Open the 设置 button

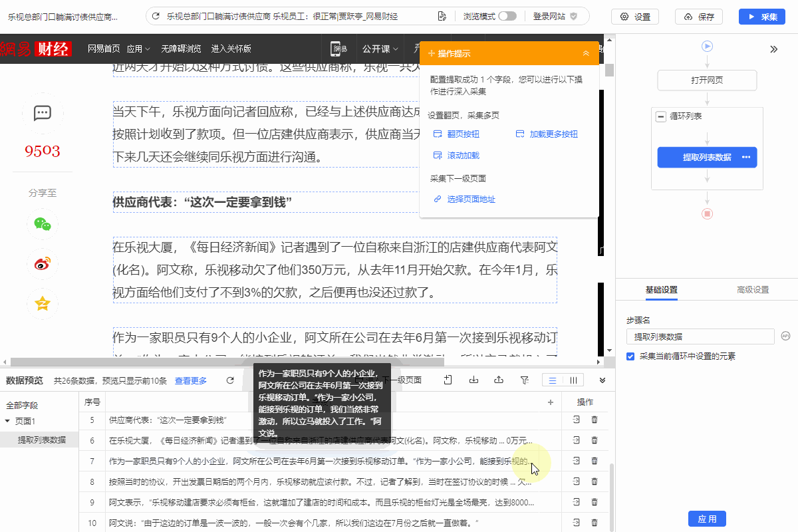(635, 17)
